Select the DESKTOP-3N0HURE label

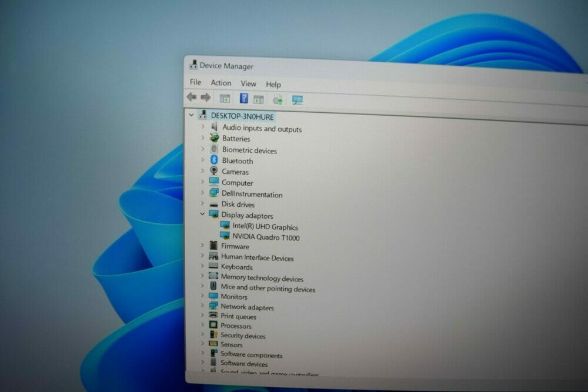[242, 116]
